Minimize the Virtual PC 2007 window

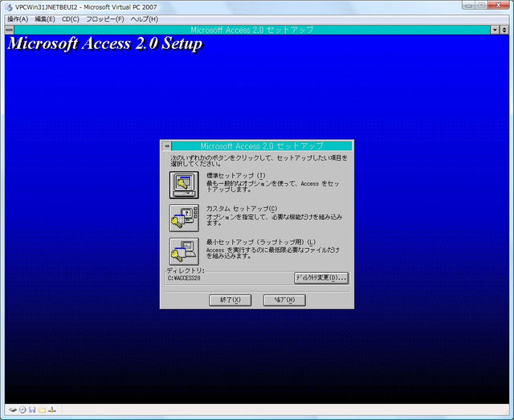click(x=469, y=5)
